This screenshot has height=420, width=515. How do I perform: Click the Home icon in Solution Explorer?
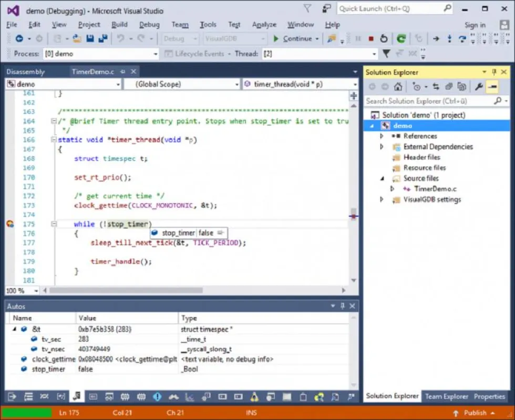398,87
